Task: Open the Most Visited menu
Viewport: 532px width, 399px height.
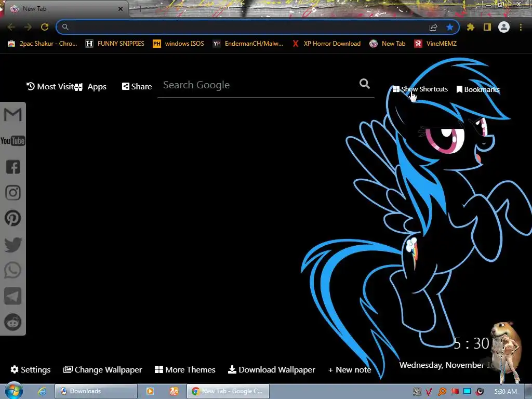Action: coord(50,87)
